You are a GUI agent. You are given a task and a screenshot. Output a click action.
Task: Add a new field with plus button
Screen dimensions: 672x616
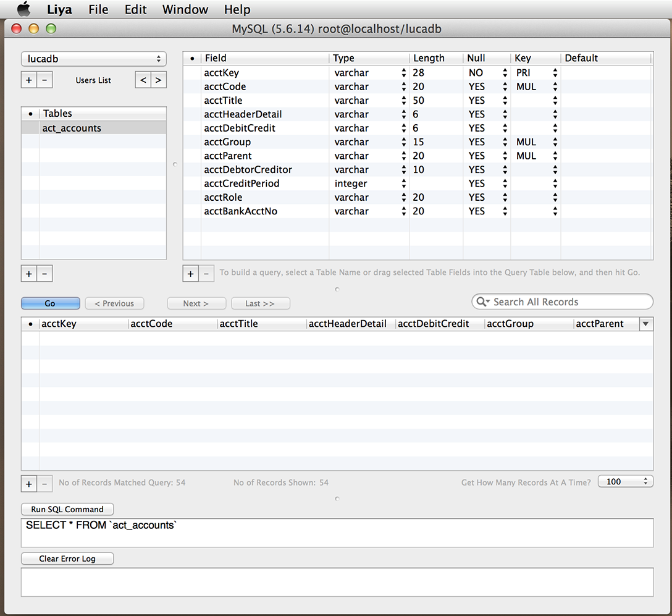point(191,273)
